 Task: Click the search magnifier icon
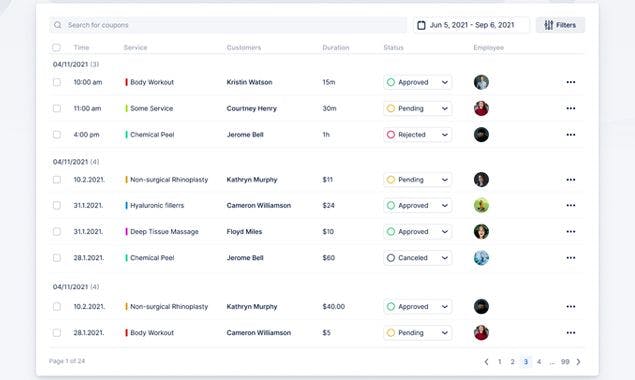click(58, 25)
